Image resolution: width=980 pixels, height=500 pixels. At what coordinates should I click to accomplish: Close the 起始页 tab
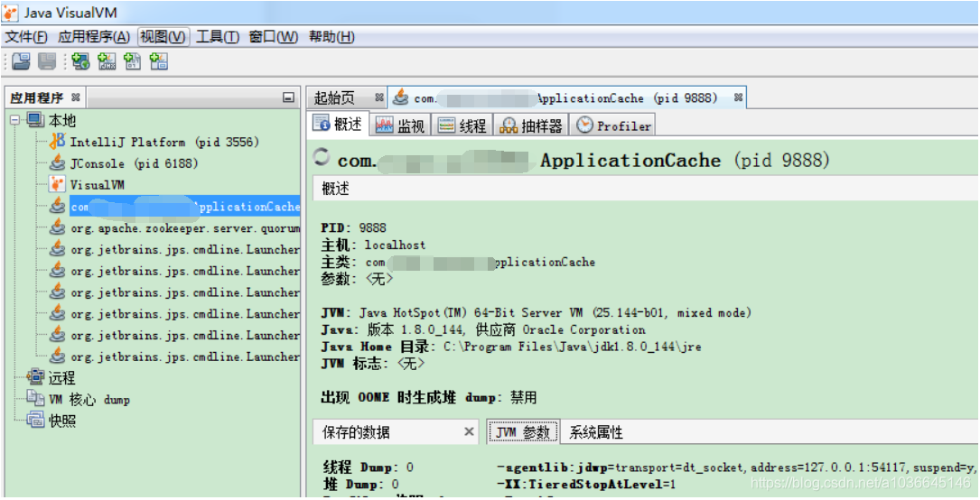click(378, 98)
